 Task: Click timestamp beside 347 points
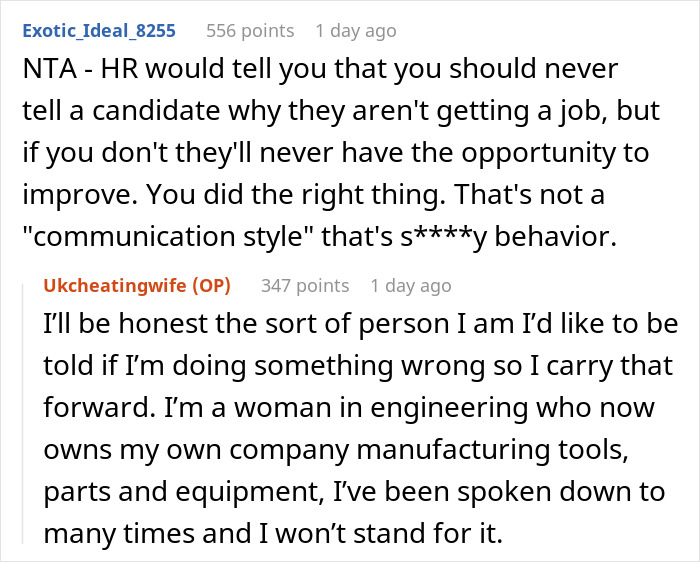[x=411, y=286]
